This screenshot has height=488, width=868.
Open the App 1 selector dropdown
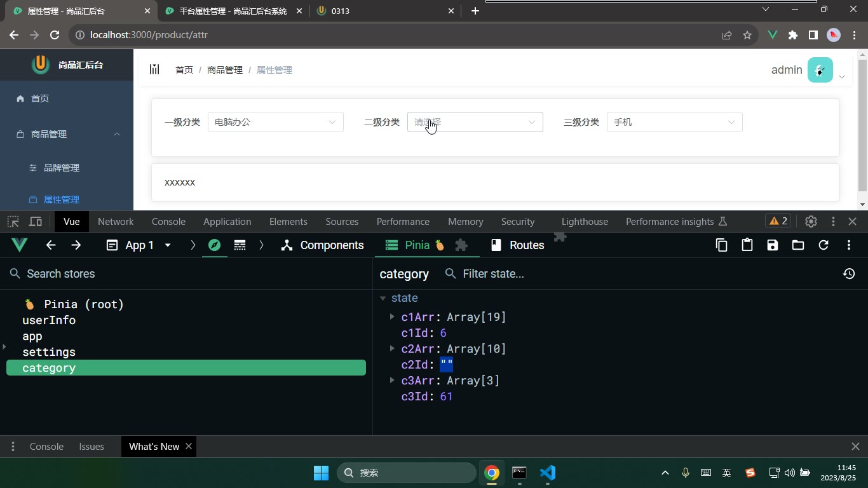[139, 245]
